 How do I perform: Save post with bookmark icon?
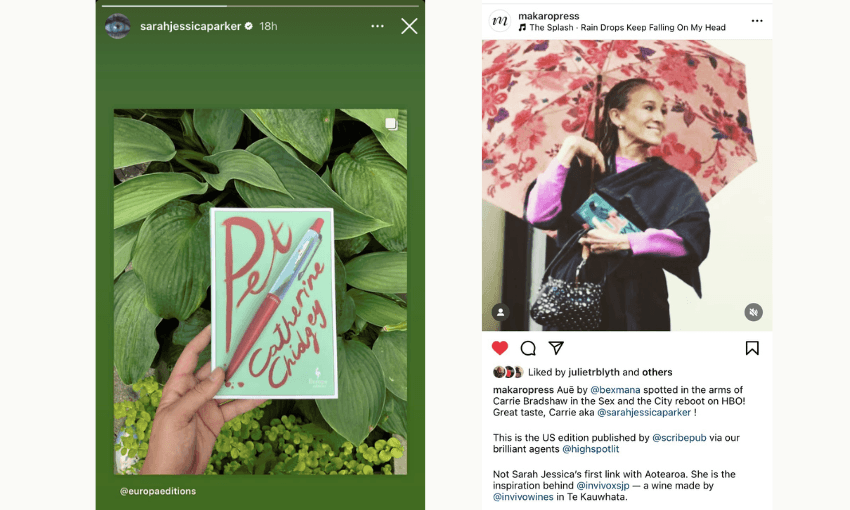click(752, 348)
